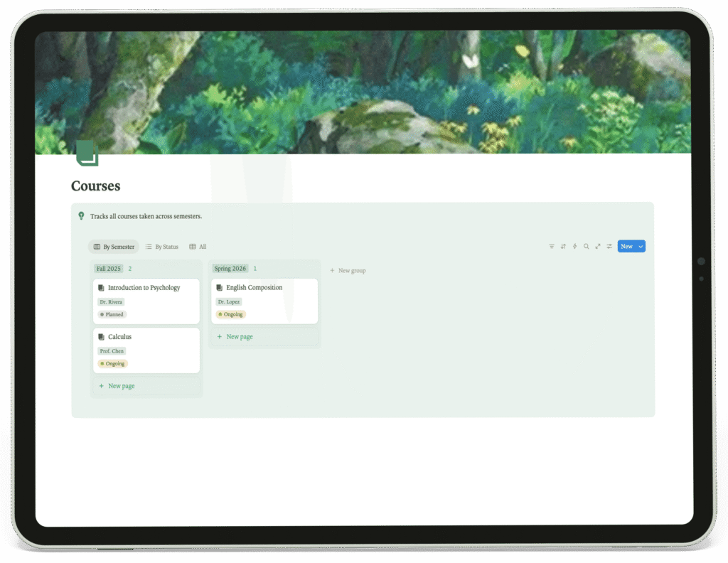Open the Calculus course card
728x563 pixels.
pos(146,350)
